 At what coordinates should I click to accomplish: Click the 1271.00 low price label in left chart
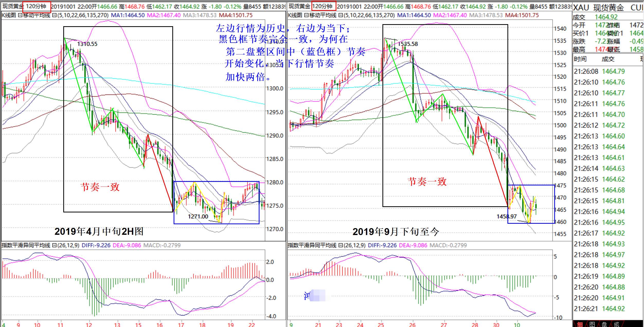[x=198, y=217]
